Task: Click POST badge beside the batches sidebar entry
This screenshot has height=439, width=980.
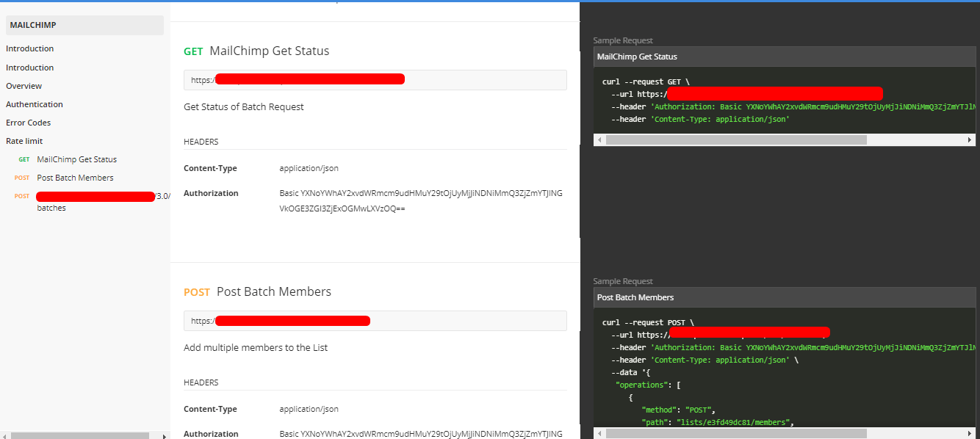Action: [x=22, y=196]
